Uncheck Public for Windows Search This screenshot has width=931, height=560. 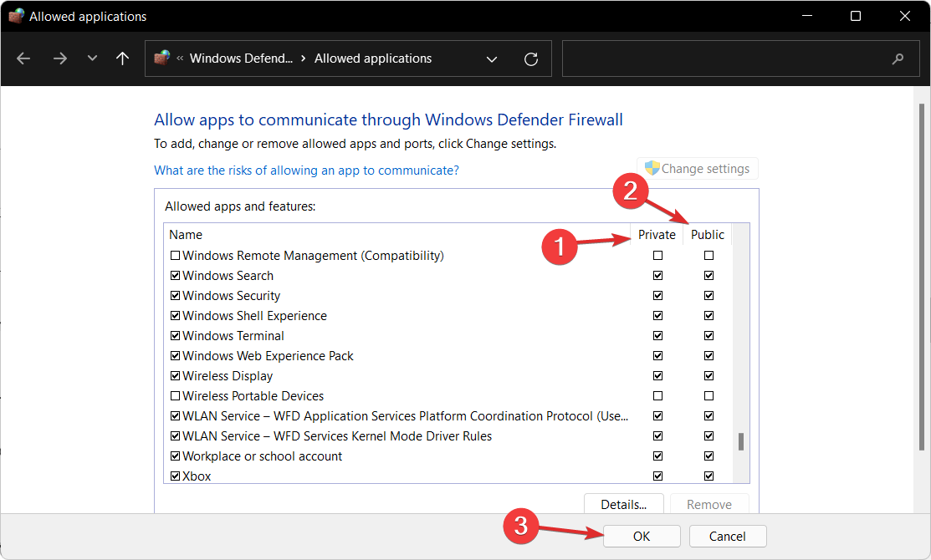[x=709, y=275]
